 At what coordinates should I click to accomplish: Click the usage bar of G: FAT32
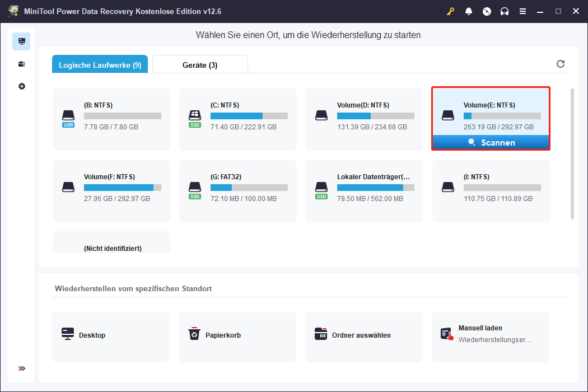[x=249, y=188]
